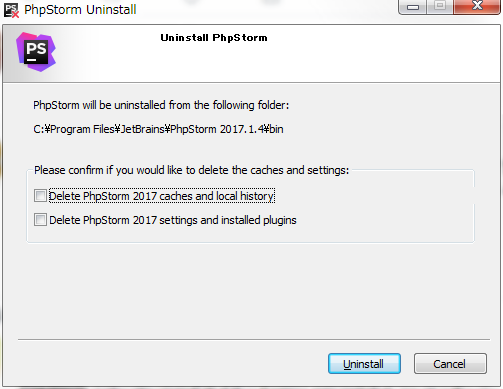
Task: Enable Delete caches and local history checkbox
Action: click(40, 196)
